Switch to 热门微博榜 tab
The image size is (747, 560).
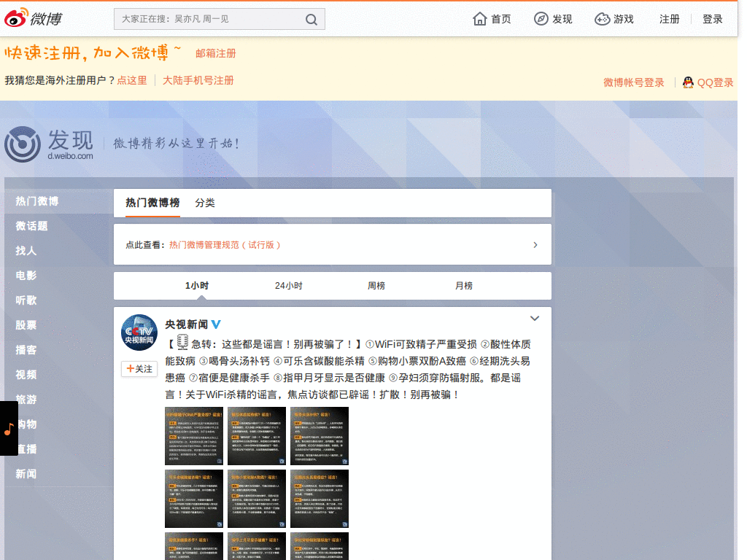coord(152,203)
